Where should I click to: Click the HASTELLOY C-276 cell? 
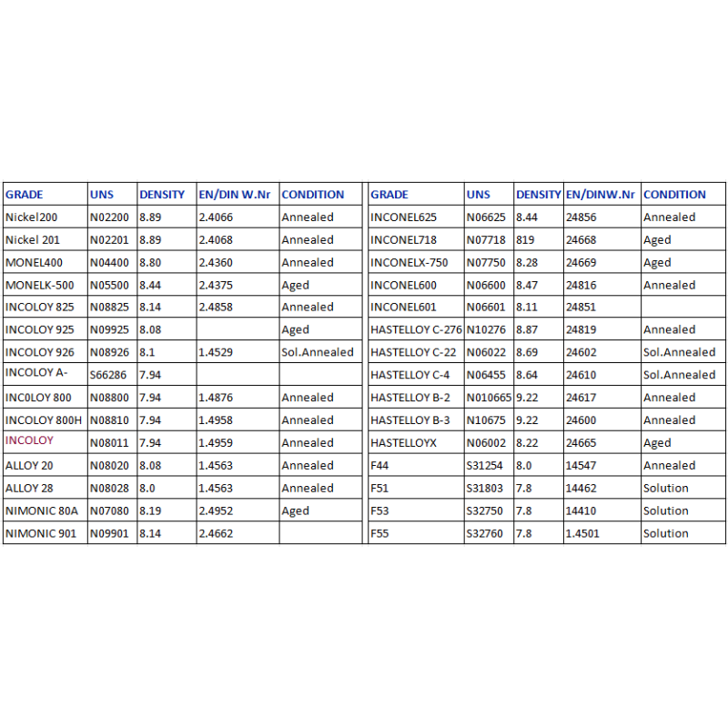pos(416,329)
